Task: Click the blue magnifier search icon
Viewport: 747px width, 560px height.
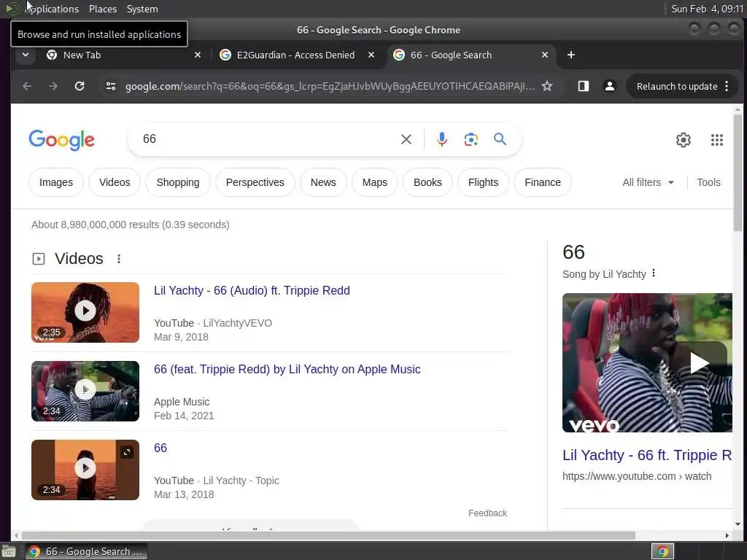Action: [x=500, y=139]
